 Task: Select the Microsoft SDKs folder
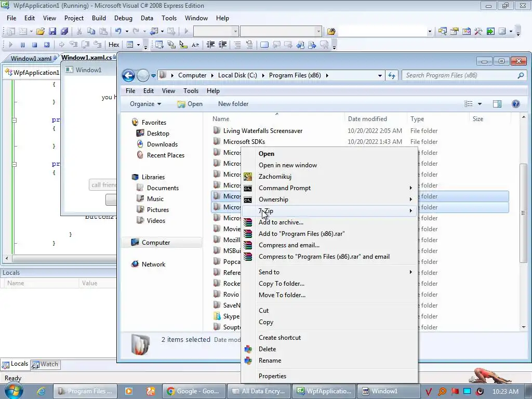pos(244,142)
